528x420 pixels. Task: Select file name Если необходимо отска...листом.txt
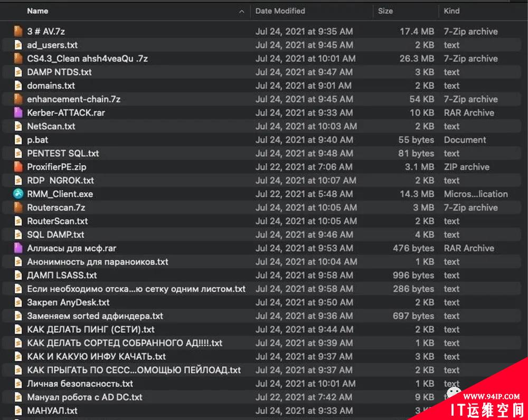point(136,289)
